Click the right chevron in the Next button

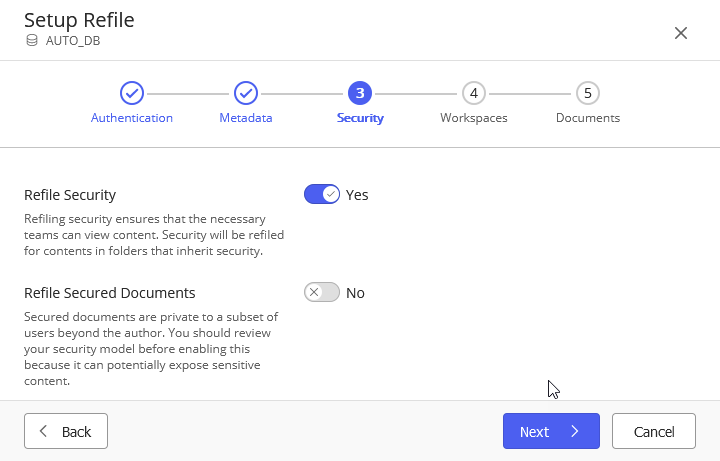[x=575, y=432]
